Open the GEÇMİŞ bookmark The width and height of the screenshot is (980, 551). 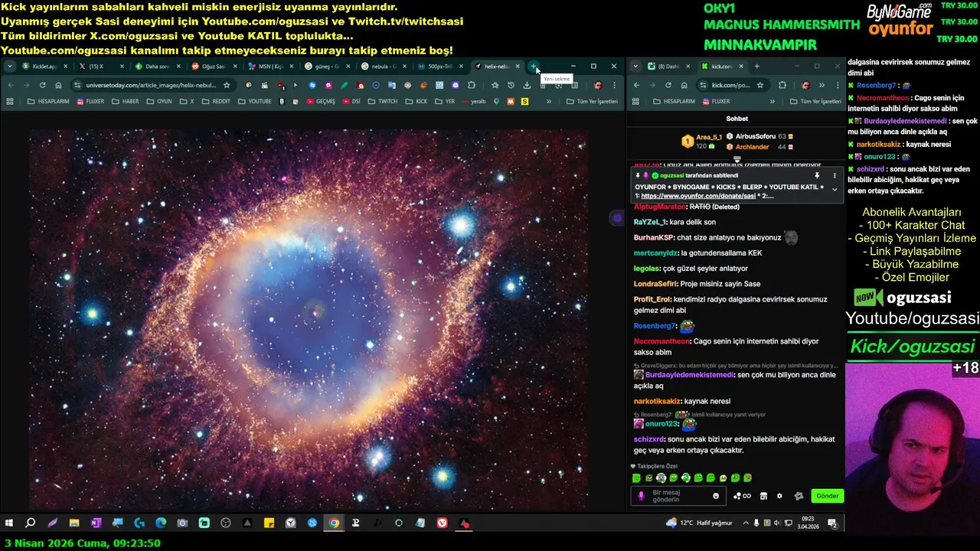pyautogui.click(x=321, y=101)
